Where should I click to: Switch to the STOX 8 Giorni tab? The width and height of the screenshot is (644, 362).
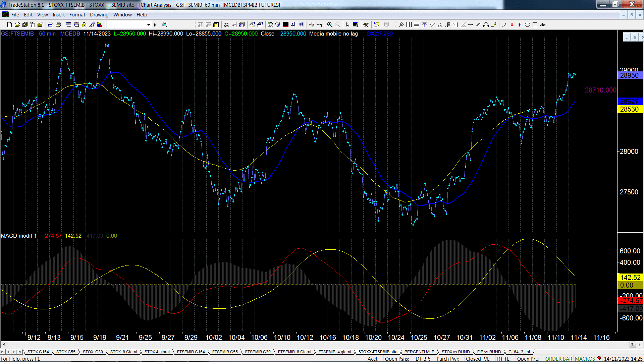tap(123, 352)
